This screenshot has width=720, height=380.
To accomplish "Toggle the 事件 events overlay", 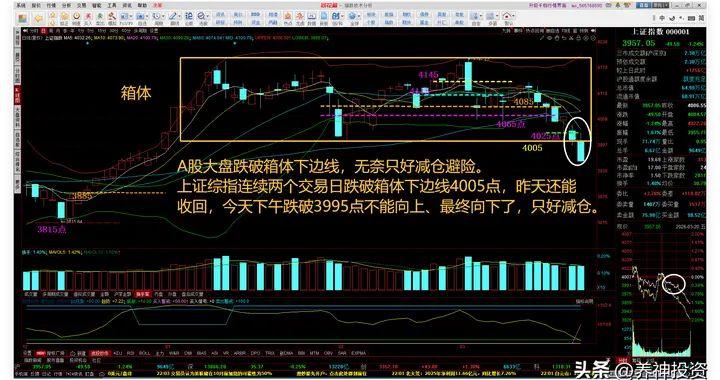I will [x=518, y=30].
